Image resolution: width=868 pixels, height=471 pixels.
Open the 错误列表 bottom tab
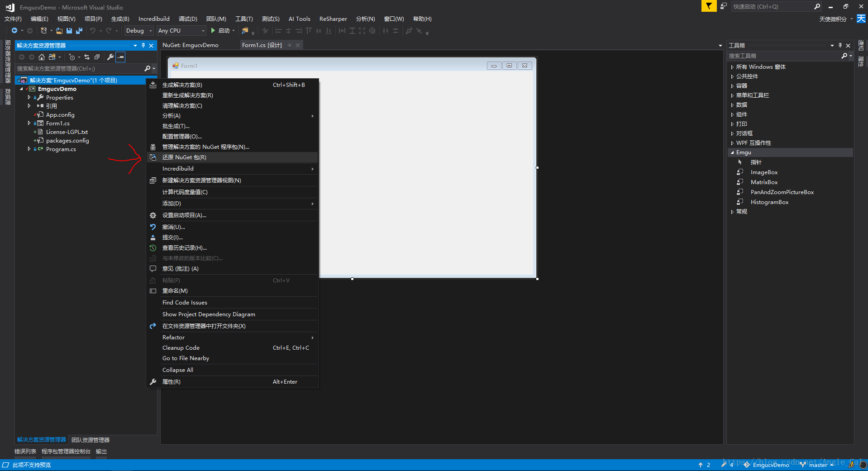pyautogui.click(x=25, y=451)
